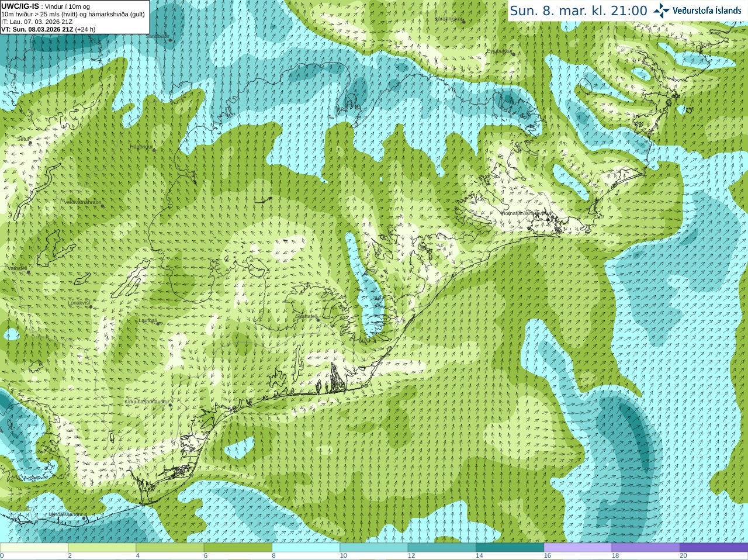Click the 'Veiðivatnahraun' place label
The image size is (748, 560).
pos(82,202)
